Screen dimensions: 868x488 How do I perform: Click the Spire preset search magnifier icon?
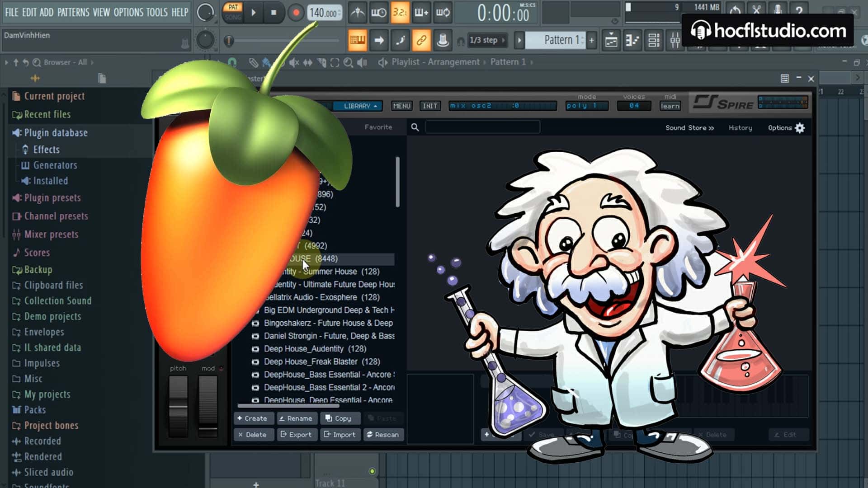tap(415, 127)
